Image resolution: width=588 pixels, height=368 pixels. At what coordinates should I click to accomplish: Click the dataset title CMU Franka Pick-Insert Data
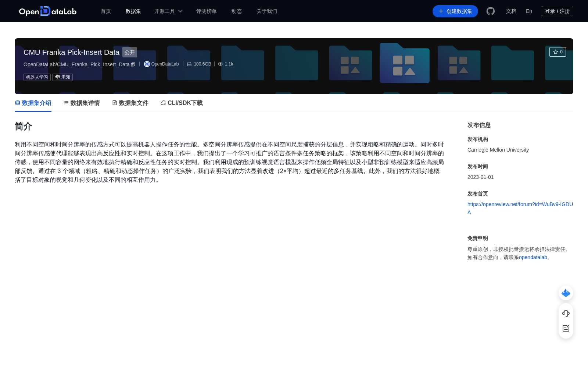click(72, 52)
